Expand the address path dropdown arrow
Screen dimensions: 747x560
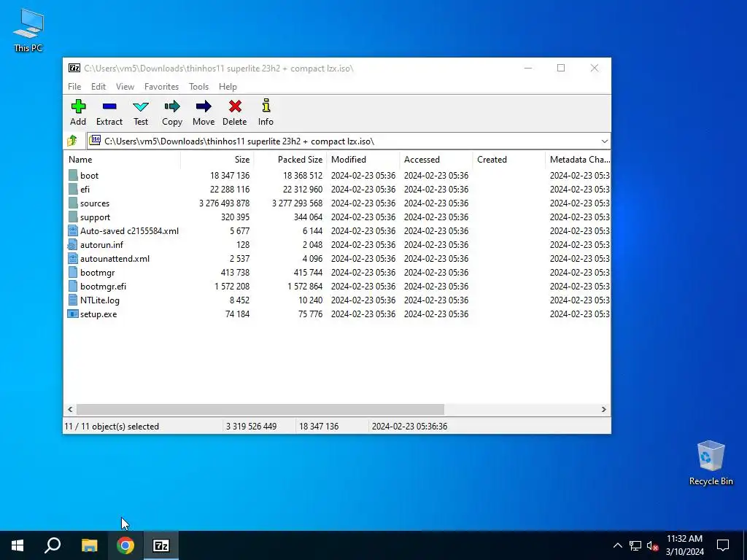604,141
